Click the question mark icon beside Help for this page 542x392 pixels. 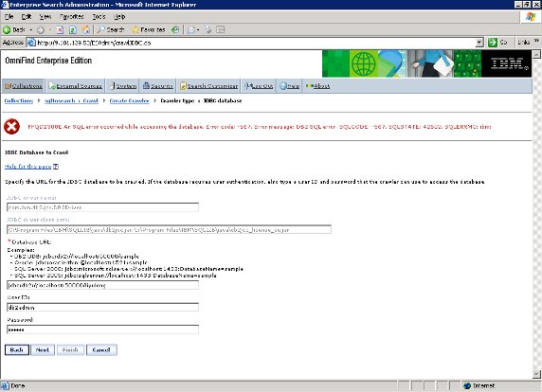(x=56, y=167)
